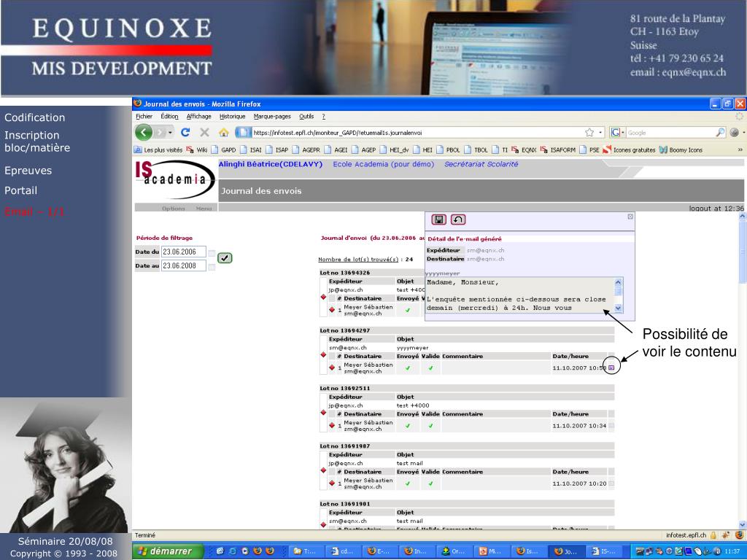Open the Wiki bookmark
Image resolution: width=747 pixels, height=560 pixels.
pyautogui.click(x=197, y=149)
